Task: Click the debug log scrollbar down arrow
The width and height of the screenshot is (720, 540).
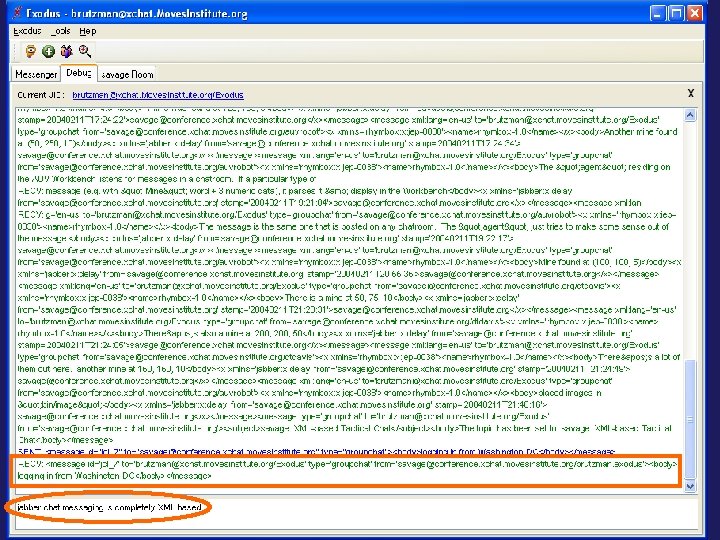Action: [x=690, y=486]
